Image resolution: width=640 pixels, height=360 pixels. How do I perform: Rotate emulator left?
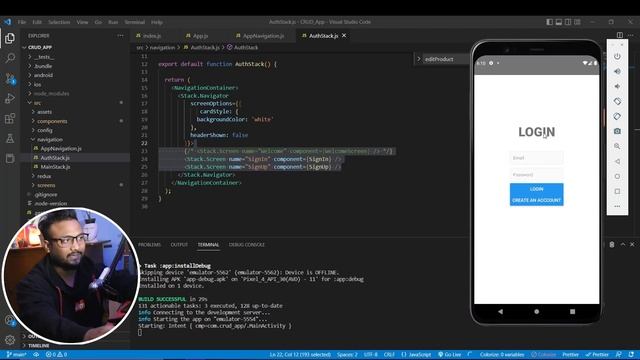617,101
